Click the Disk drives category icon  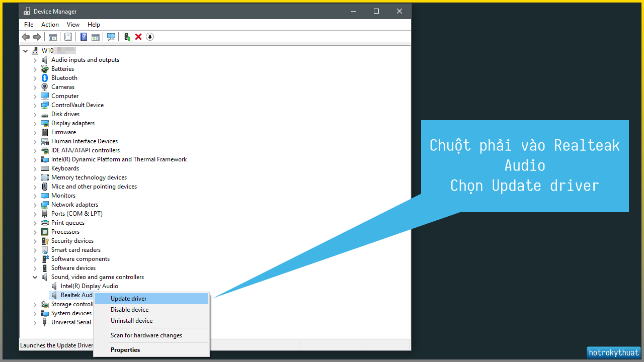click(x=45, y=114)
